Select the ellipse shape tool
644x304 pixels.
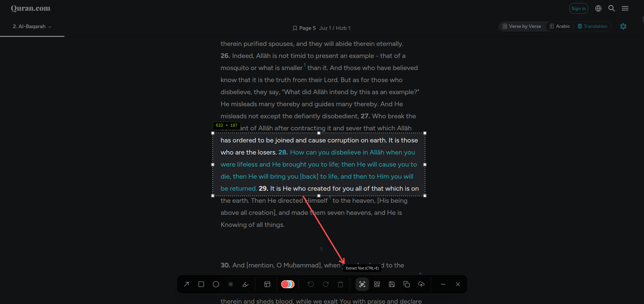tap(216, 284)
